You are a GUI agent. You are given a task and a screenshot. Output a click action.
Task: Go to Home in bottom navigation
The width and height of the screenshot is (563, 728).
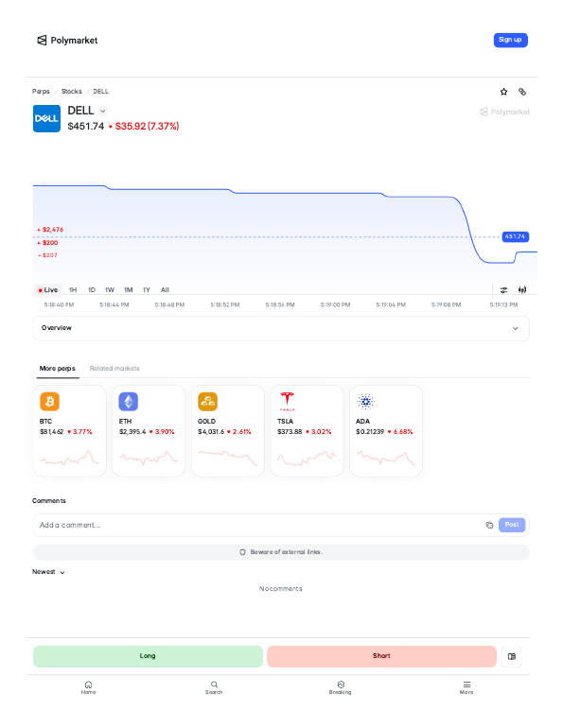click(x=88, y=687)
